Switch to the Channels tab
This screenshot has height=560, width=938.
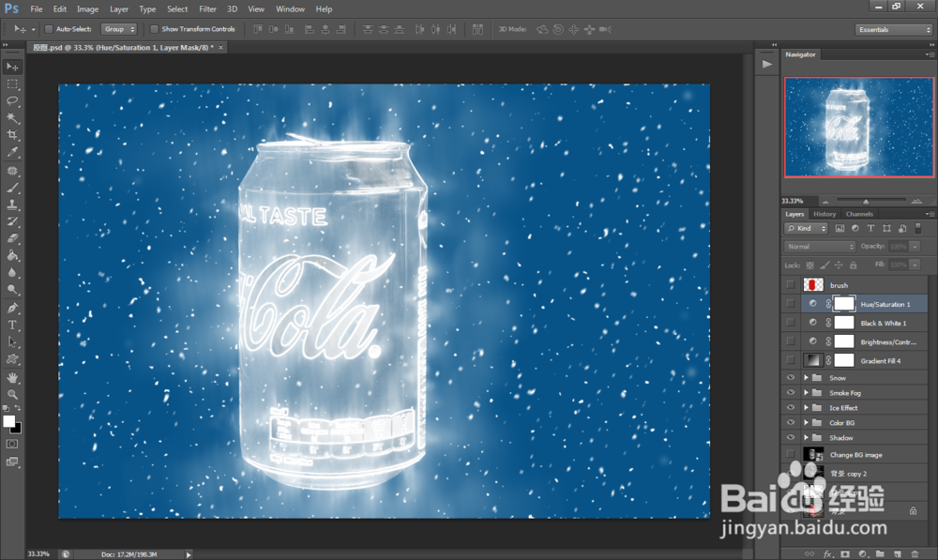click(859, 214)
